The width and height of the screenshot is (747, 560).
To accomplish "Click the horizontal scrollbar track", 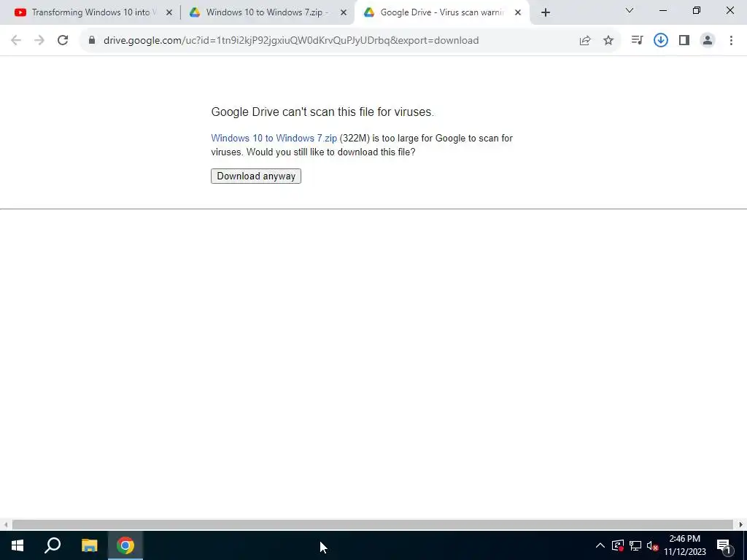I will [373, 524].
